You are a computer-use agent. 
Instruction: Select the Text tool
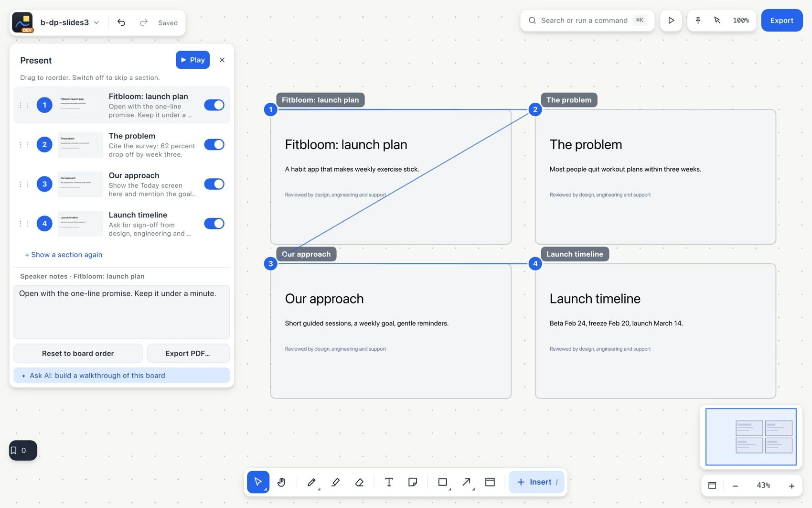[x=389, y=482]
